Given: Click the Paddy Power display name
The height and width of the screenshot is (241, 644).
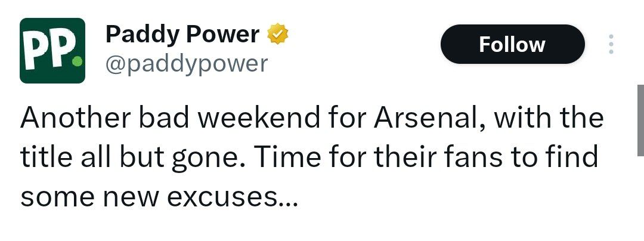Looking at the screenshot, I should pyautogui.click(x=182, y=35).
